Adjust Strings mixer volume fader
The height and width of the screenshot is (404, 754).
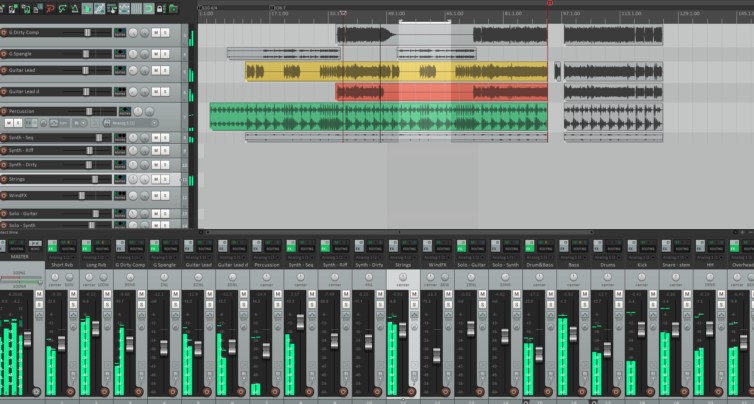tap(402, 330)
